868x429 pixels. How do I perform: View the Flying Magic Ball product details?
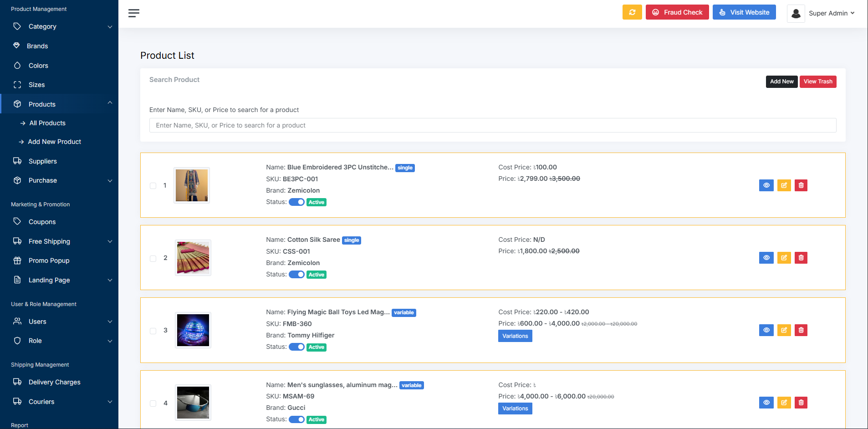(766, 330)
